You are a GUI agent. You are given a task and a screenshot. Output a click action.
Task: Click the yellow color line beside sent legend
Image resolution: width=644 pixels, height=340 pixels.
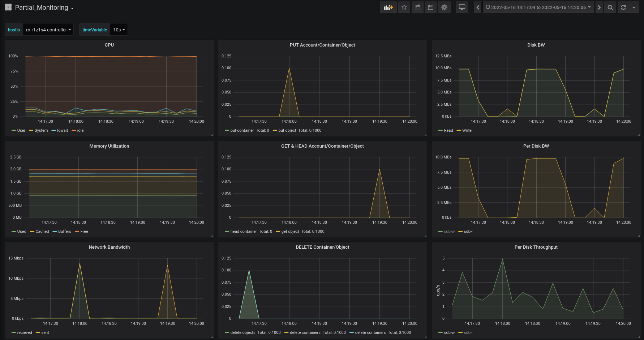pos(38,333)
